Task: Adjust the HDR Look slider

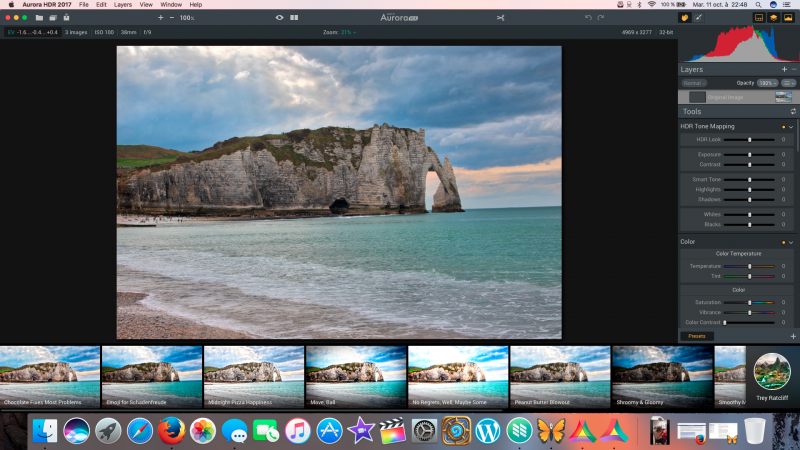Action: 749,139
